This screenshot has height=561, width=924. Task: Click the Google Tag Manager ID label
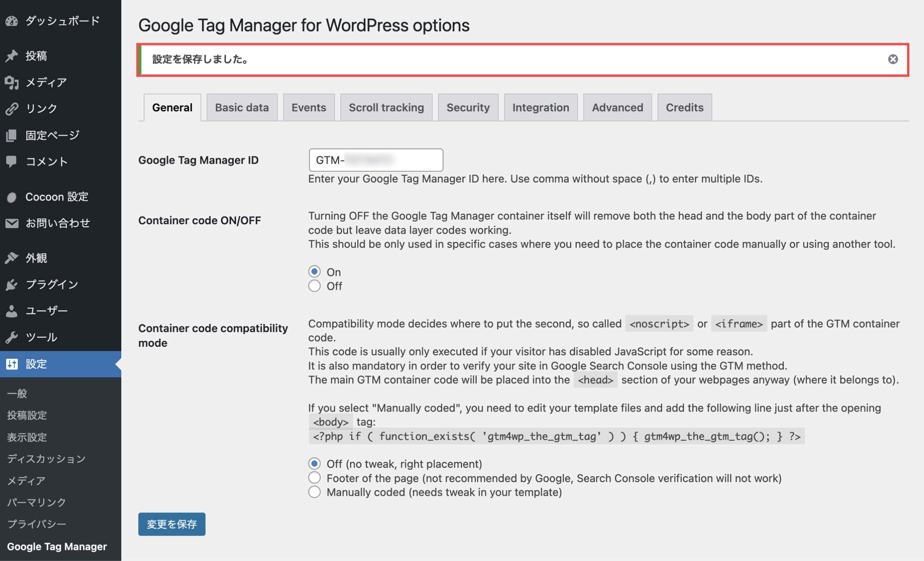[198, 160]
